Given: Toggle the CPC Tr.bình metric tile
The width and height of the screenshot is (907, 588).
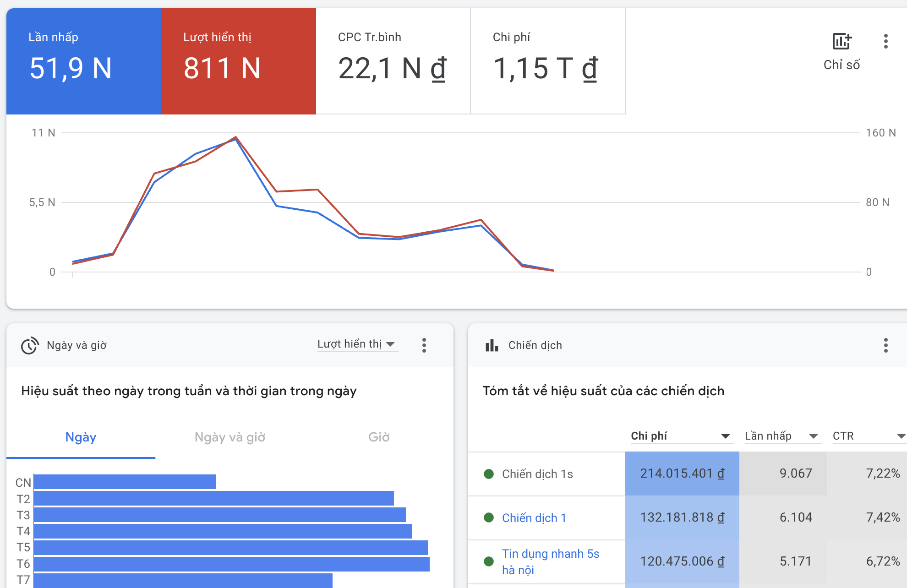Looking at the screenshot, I should point(393,61).
